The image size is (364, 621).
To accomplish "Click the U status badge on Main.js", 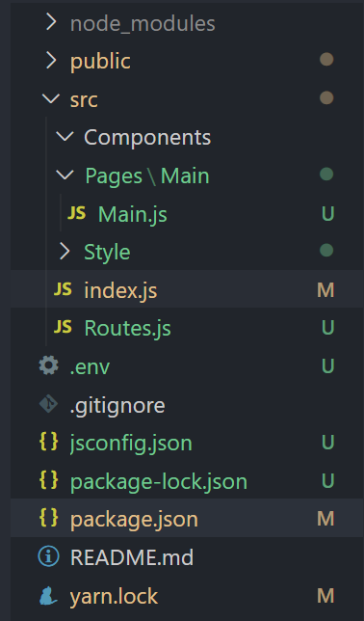I will [328, 213].
